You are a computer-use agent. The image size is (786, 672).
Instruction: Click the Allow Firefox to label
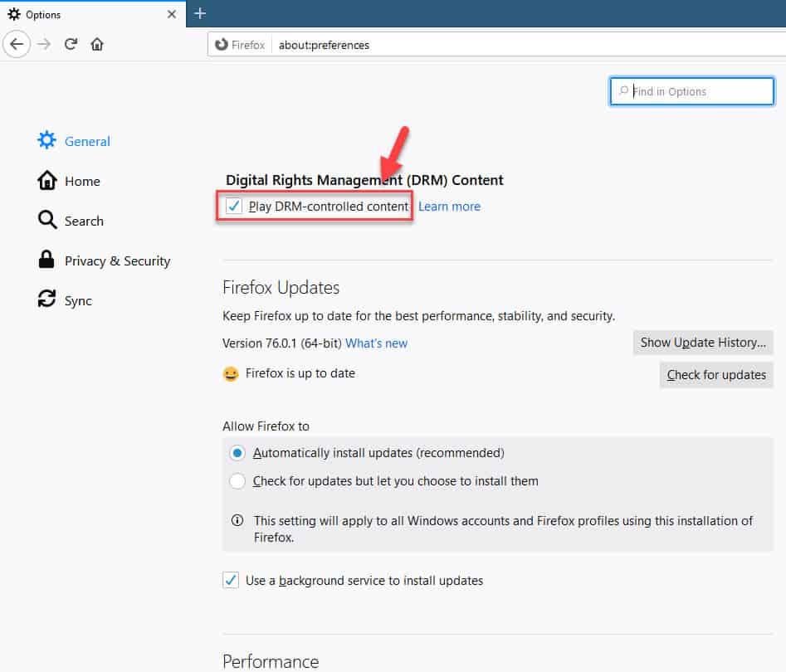coord(266,426)
